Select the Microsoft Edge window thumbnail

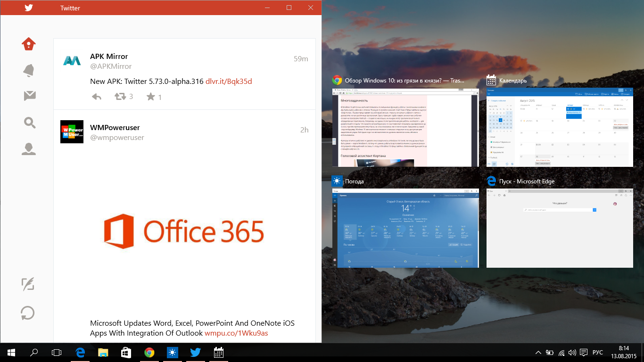coord(560,229)
